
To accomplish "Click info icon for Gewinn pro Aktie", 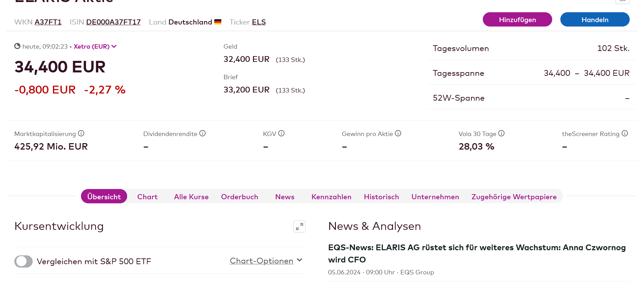I will coord(398,133).
